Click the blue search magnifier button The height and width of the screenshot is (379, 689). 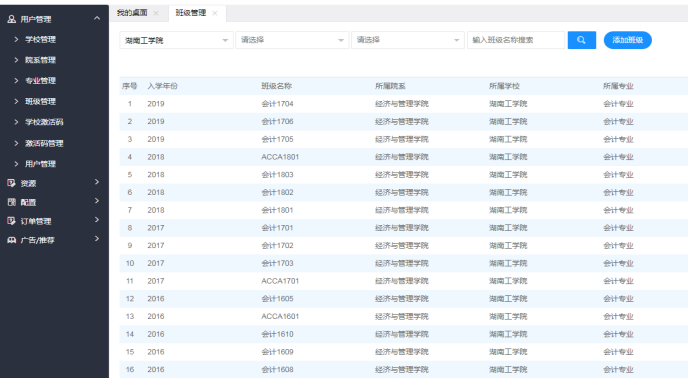(581, 40)
